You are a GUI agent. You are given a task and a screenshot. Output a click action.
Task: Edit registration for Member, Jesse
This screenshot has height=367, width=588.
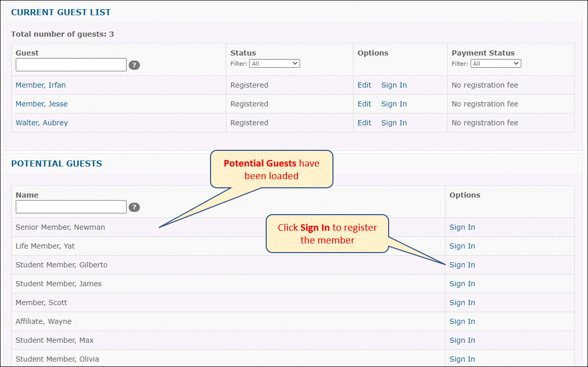pos(364,104)
